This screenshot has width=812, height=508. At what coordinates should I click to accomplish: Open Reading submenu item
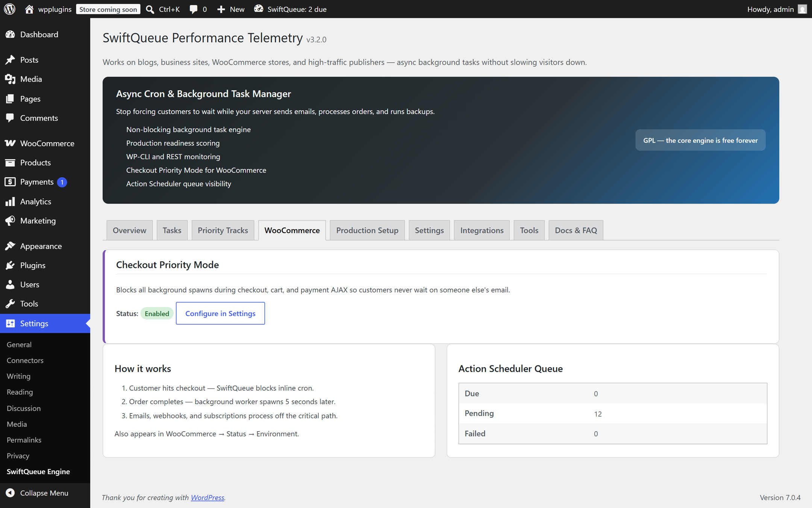pos(20,392)
